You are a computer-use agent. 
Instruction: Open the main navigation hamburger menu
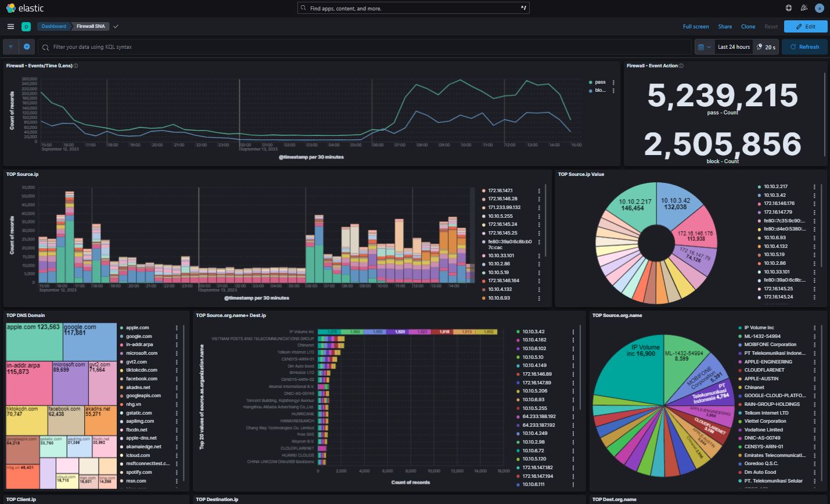[x=10, y=27]
